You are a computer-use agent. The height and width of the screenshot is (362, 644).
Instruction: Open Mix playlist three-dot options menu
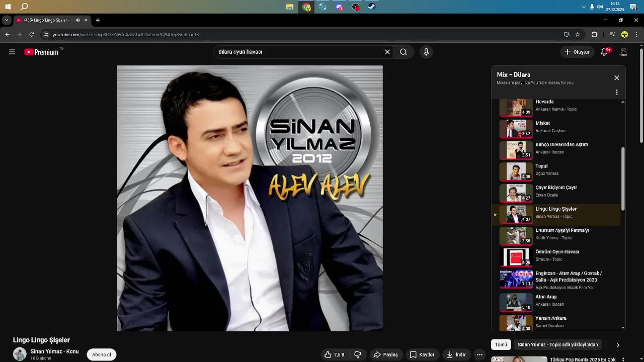coord(617,93)
